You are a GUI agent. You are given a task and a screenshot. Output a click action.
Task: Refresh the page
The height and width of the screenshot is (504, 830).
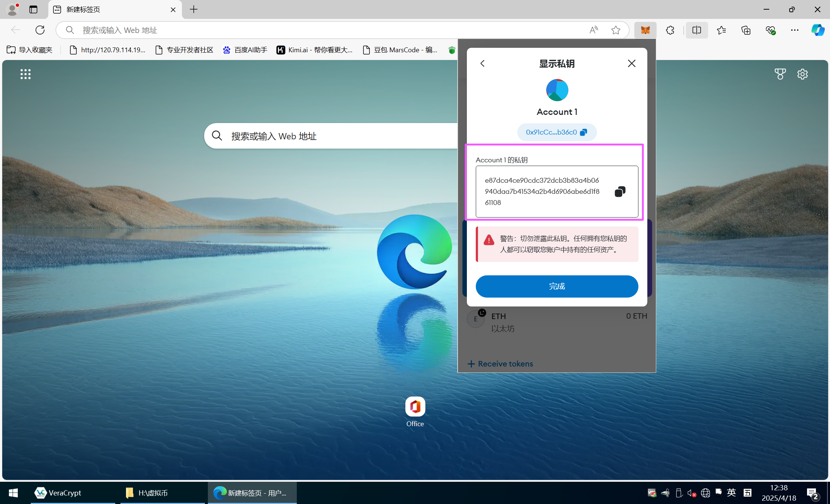(x=40, y=30)
